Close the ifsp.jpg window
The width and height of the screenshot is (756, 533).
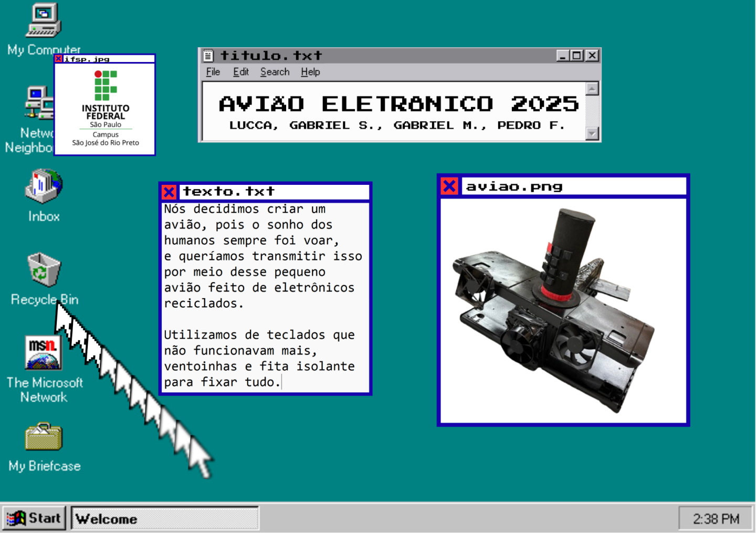59,59
